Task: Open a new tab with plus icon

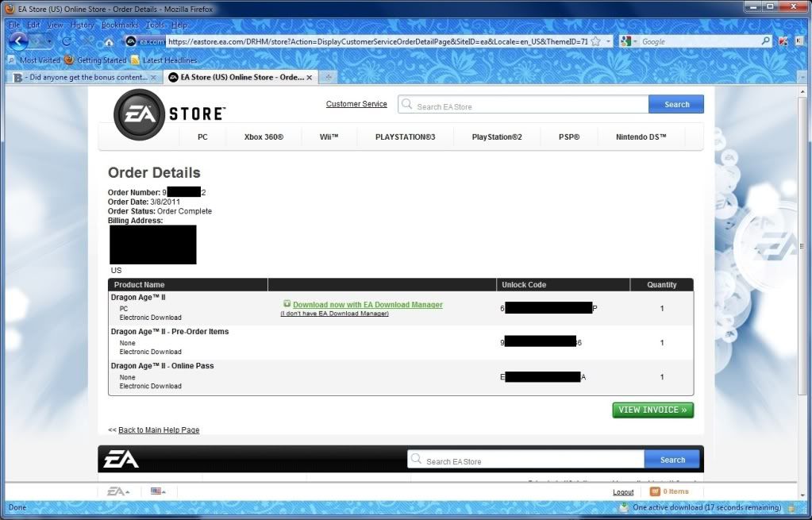Action: point(327,77)
